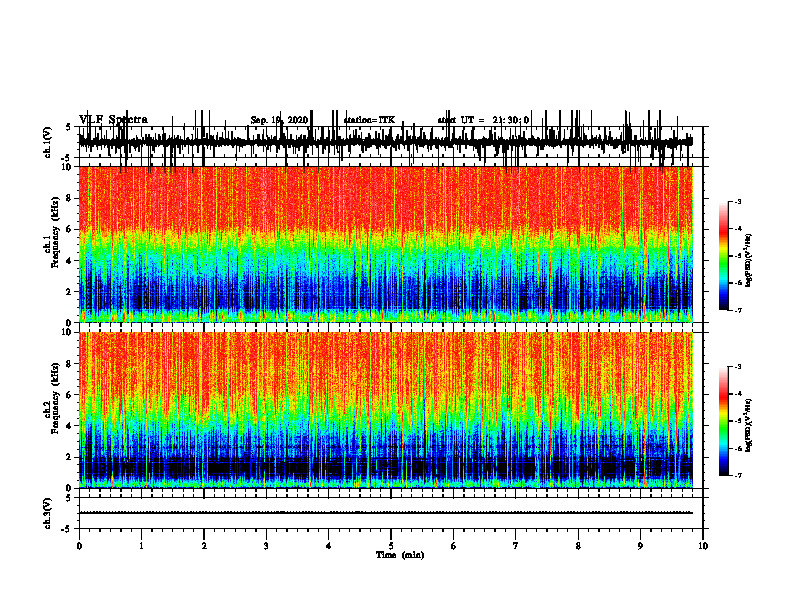Click the "station=ITK" header text

tap(369, 120)
